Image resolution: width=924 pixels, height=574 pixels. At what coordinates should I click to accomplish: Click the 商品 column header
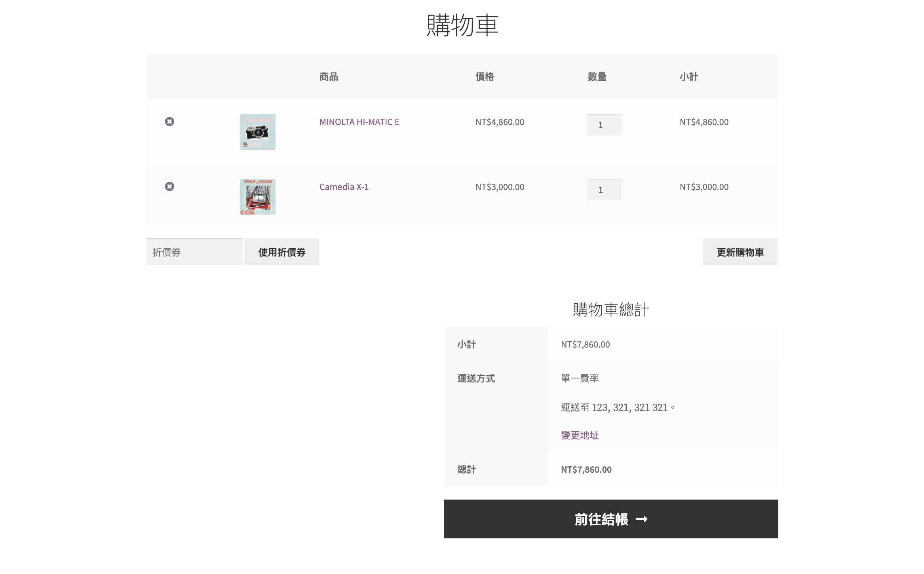(x=329, y=77)
